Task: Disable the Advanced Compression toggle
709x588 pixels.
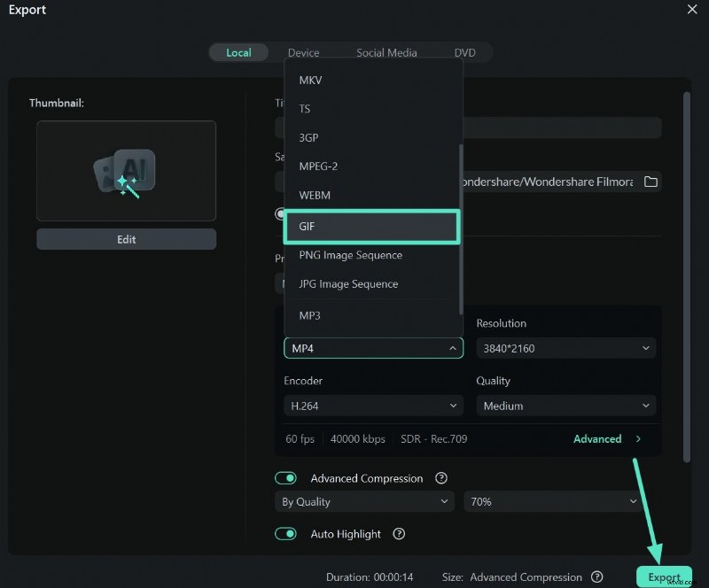Action: point(285,477)
